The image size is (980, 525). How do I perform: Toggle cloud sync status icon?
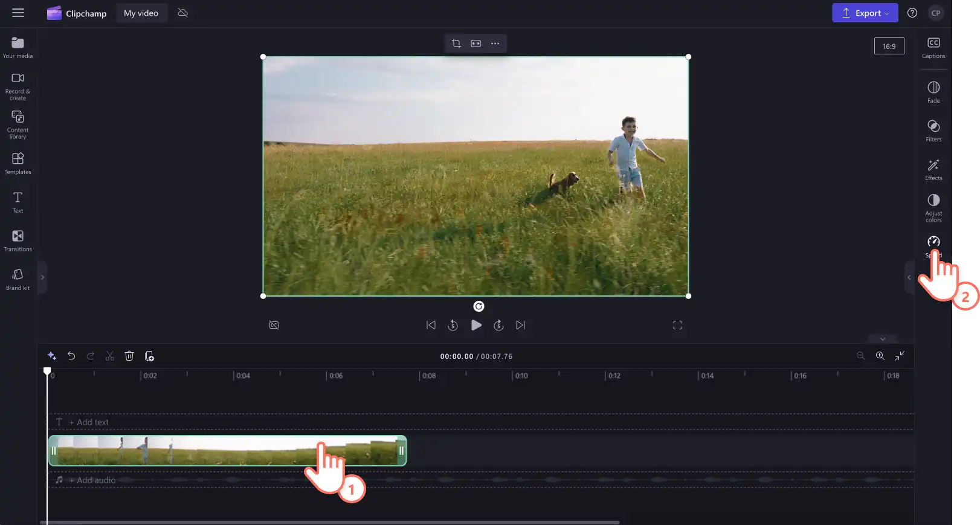[182, 13]
